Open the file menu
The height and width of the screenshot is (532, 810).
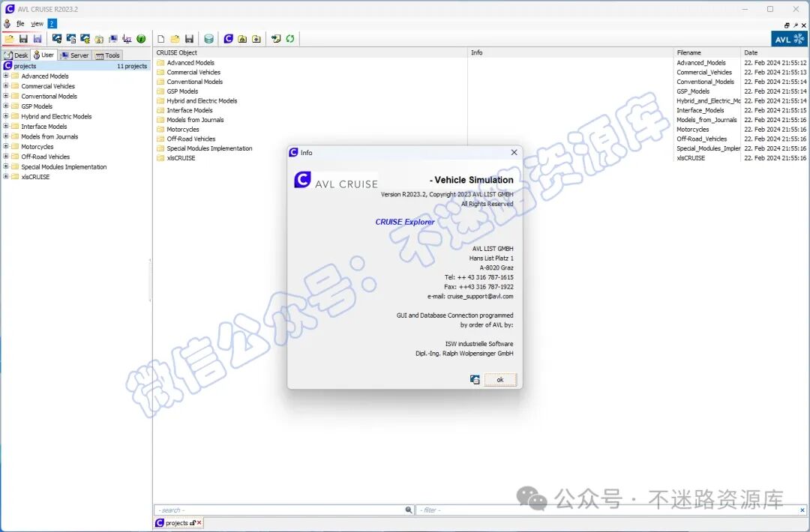pos(20,24)
